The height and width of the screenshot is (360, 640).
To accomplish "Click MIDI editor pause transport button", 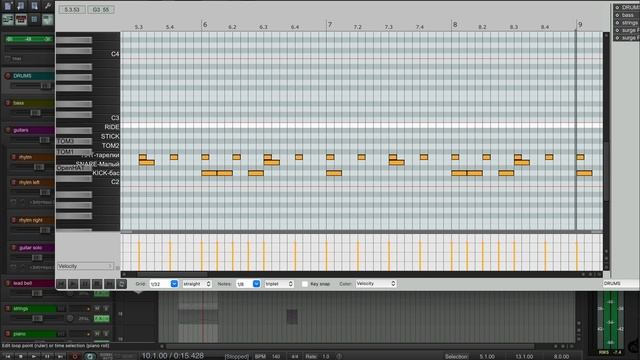I will pyautogui.click(x=85, y=284).
